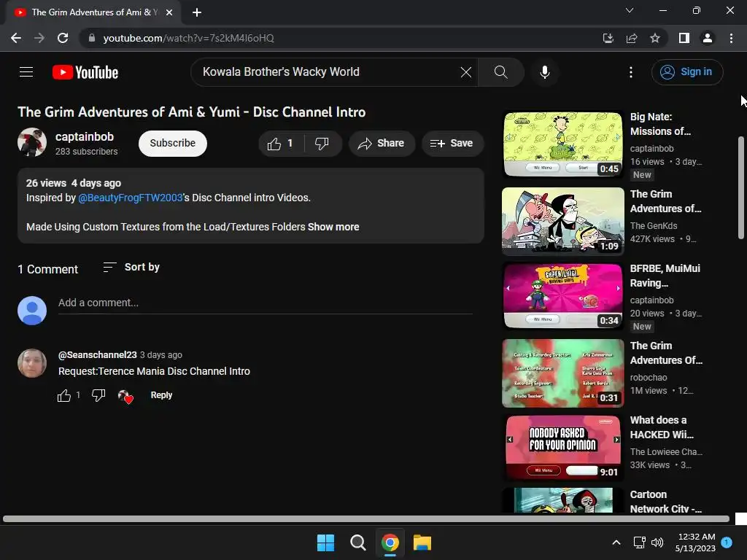The width and height of the screenshot is (747, 560).
Task: Click browser back arrow
Action: pos(16,38)
